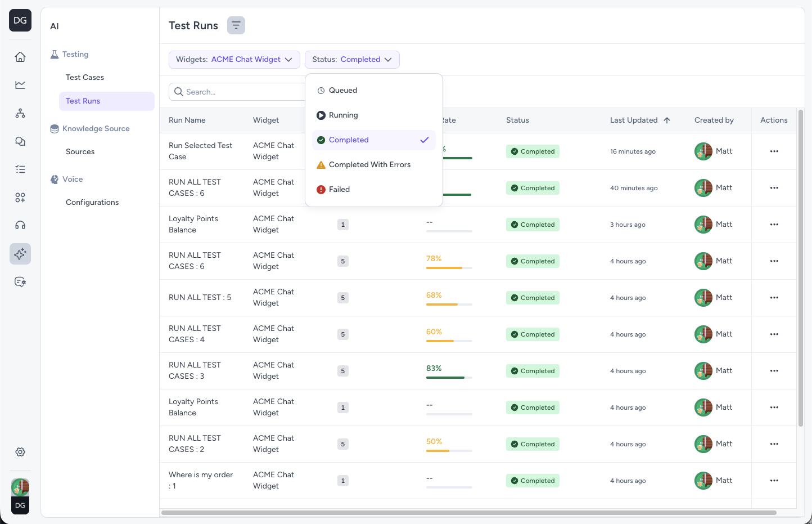Sort by Created by column header
Image resolution: width=812 pixels, height=524 pixels.
[714, 120]
